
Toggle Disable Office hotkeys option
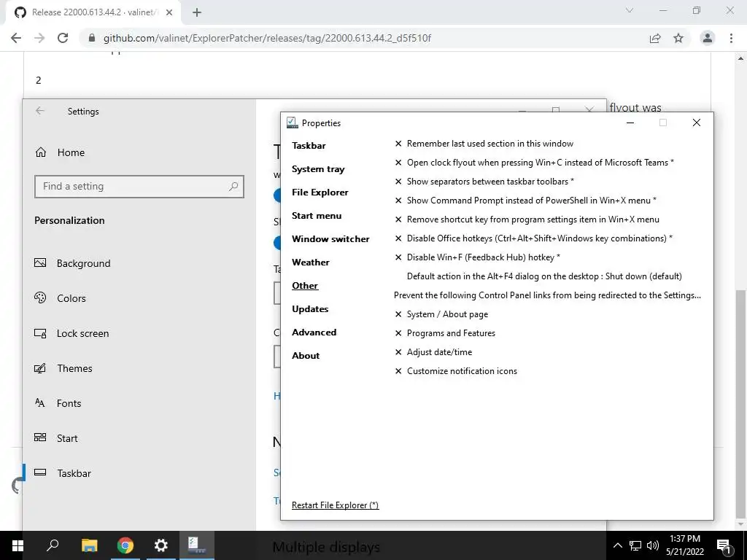point(533,238)
